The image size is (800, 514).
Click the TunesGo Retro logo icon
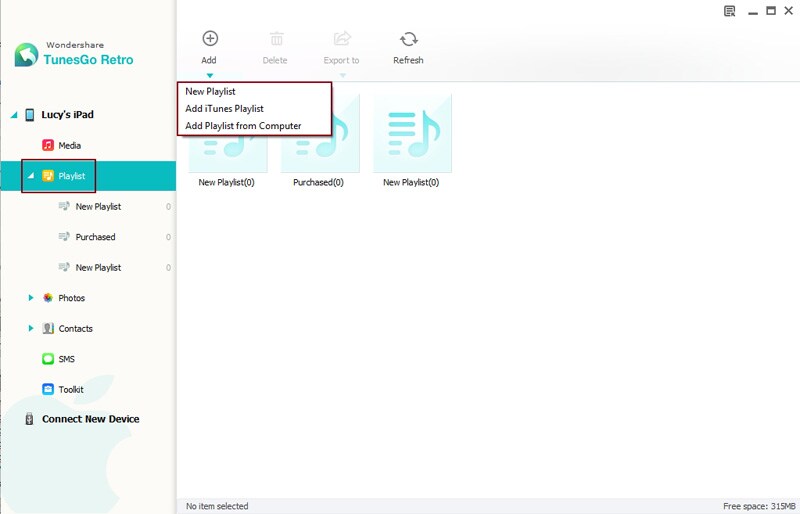[x=26, y=54]
